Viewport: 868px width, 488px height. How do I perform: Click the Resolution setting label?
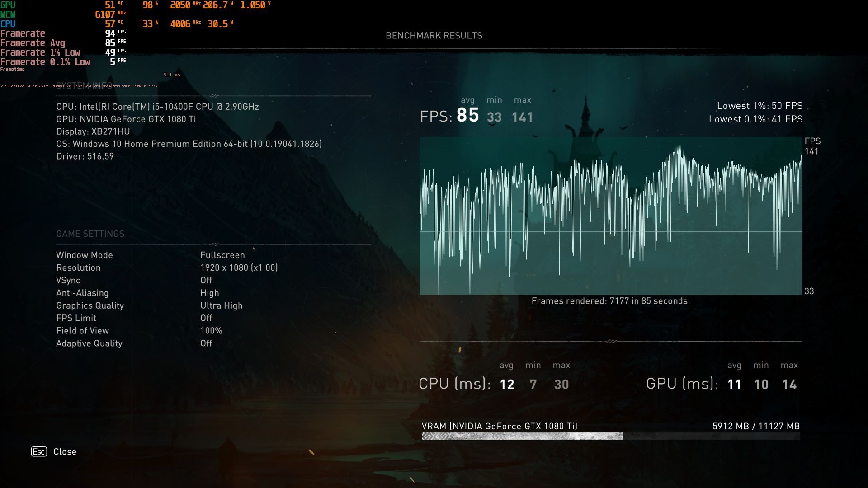coord(78,267)
